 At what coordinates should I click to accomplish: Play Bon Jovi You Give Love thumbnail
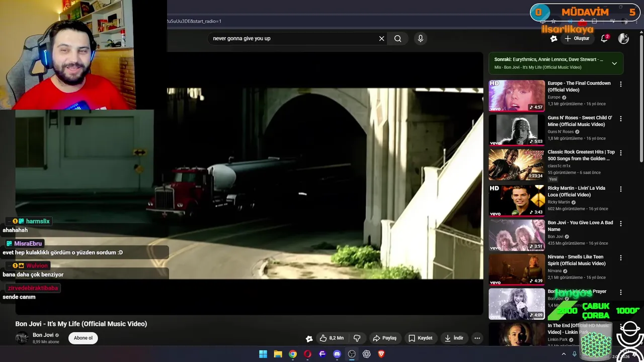517,234
